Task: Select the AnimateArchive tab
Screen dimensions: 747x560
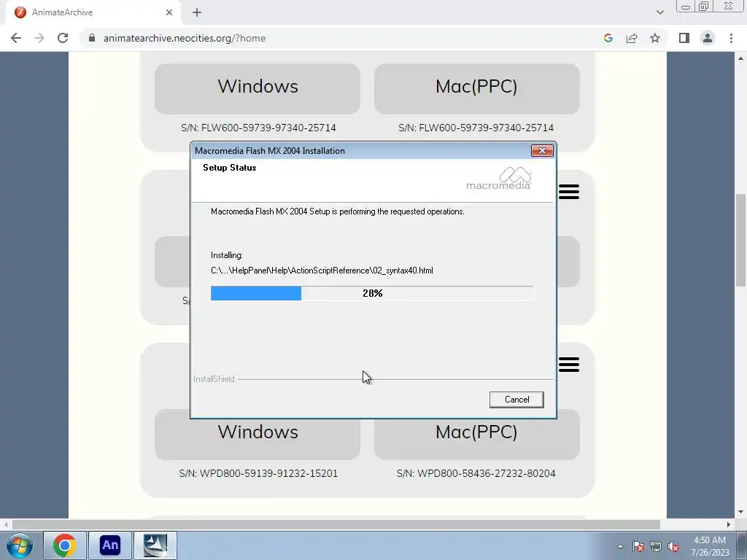Action: 93,12
